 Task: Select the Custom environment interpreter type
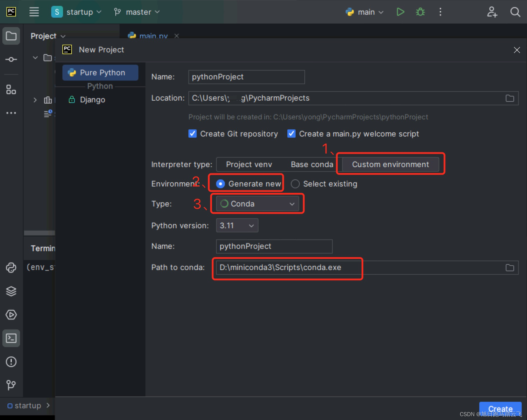coord(391,164)
